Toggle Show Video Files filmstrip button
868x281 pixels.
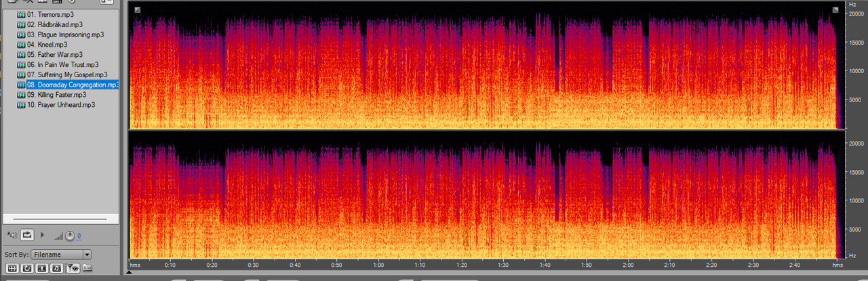(42, 268)
